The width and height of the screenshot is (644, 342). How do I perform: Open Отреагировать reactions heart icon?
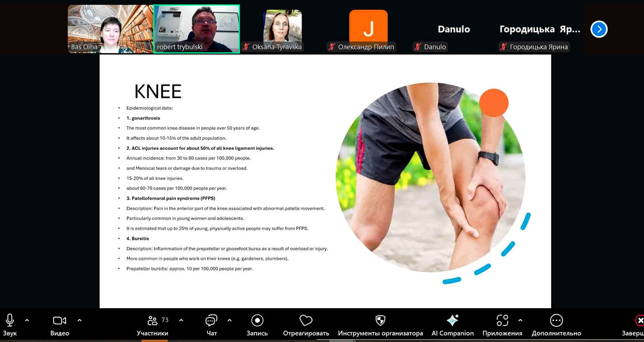tap(306, 321)
